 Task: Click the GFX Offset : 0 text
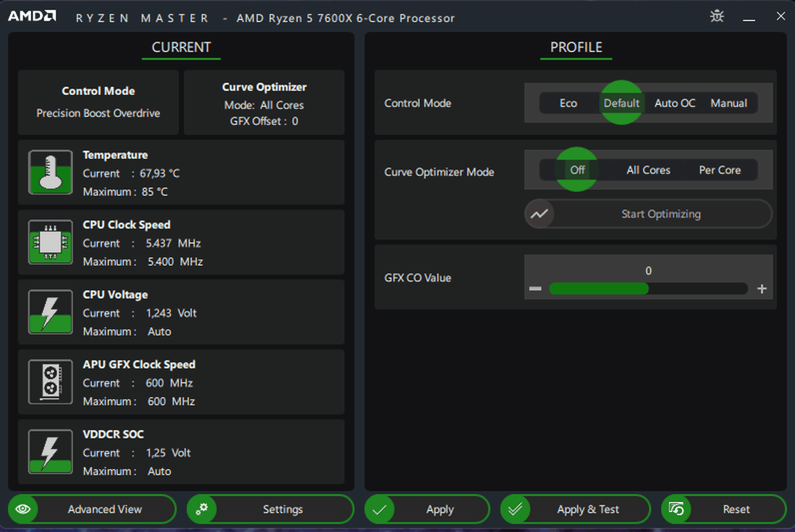pyautogui.click(x=264, y=121)
